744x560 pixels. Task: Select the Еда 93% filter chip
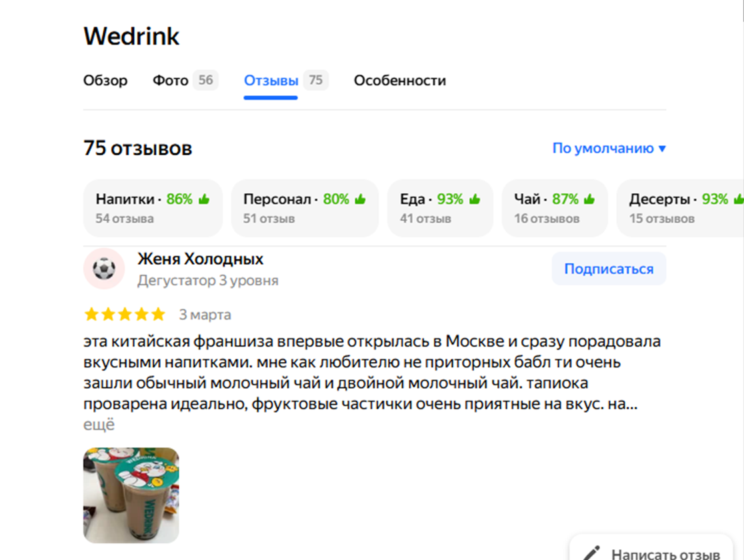[x=440, y=208]
